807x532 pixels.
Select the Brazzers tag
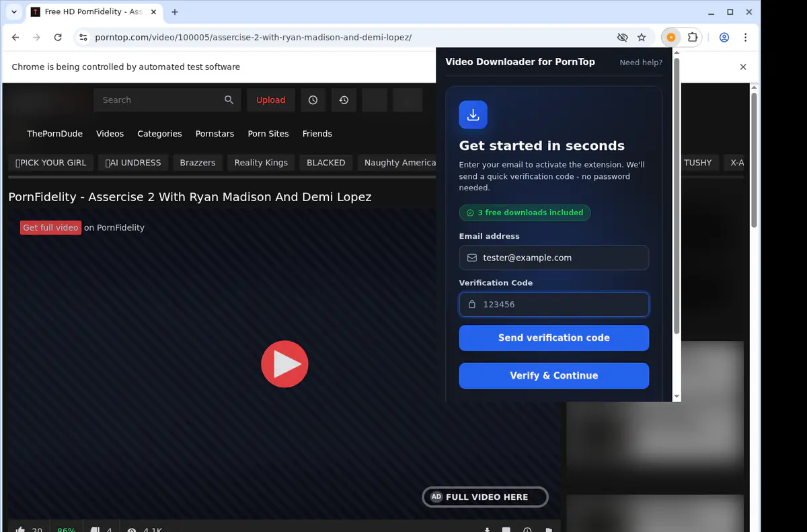point(198,163)
